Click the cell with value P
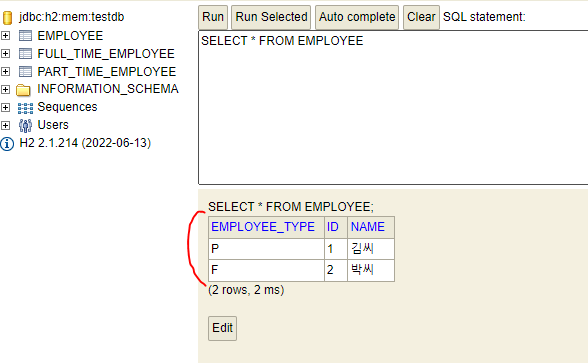This screenshot has width=588, height=363. click(266, 249)
